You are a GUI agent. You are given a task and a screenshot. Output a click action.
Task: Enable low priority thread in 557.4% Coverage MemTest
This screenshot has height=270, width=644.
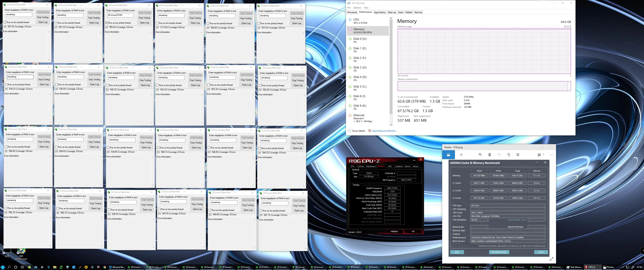click(x=5, y=22)
